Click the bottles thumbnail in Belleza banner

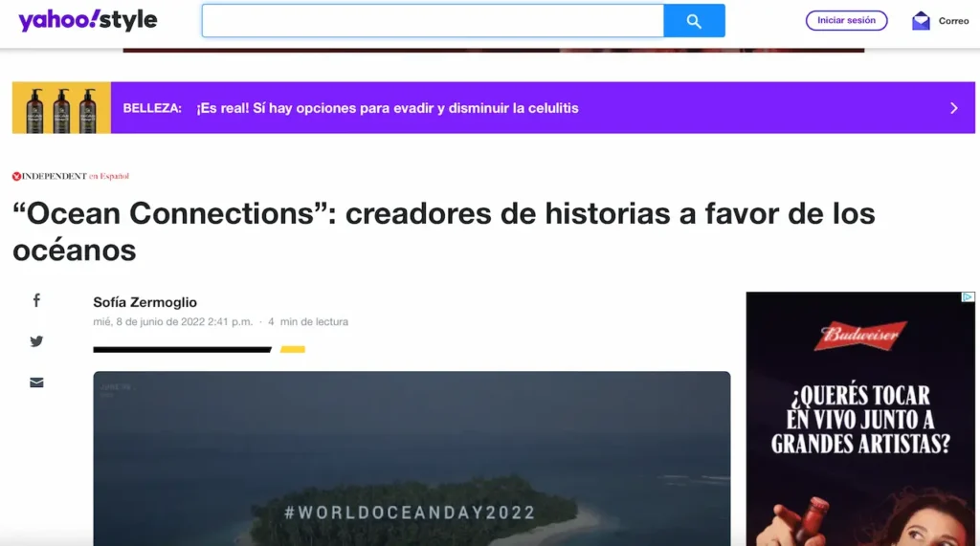click(61, 108)
